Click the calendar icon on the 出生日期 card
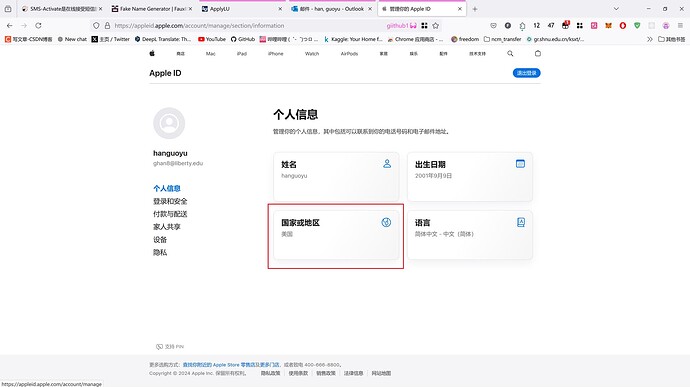 pyautogui.click(x=520, y=164)
